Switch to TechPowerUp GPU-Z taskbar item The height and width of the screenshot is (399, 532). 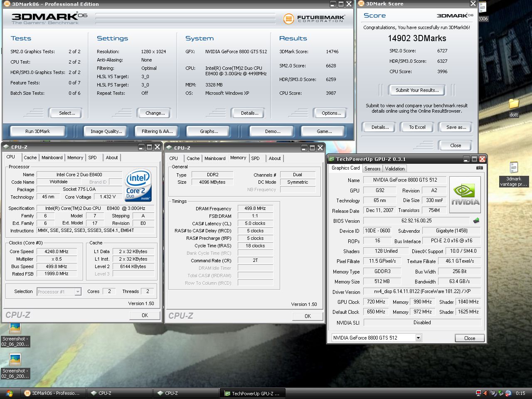(252, 393)
